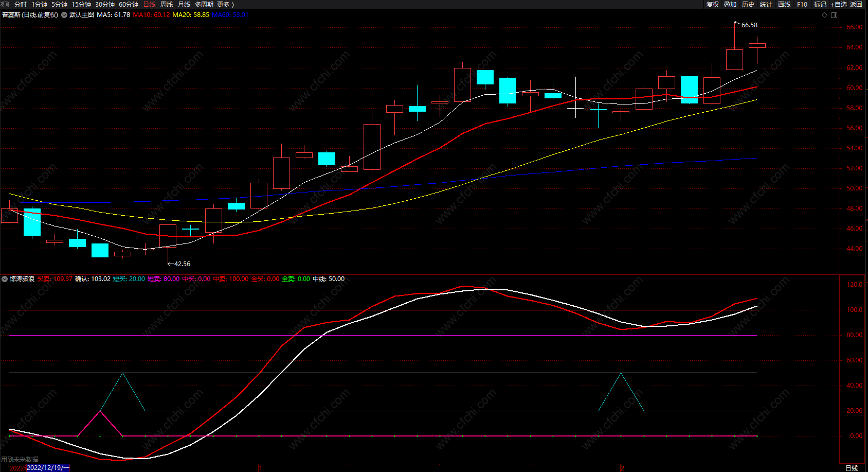Select the 买卖: 109.37 value
The height and width of the screenshot is (472, 868).
click(x=55, y=279)
